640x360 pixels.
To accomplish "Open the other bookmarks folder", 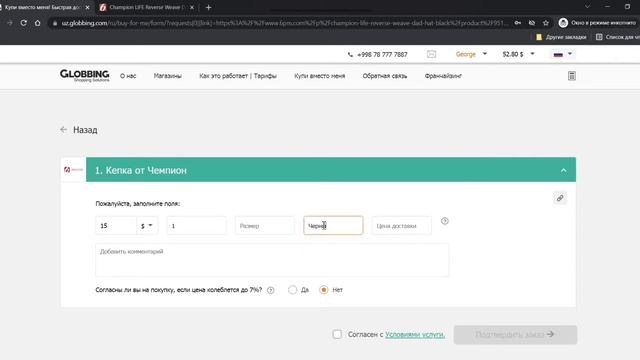I will (x=561, y=37).
